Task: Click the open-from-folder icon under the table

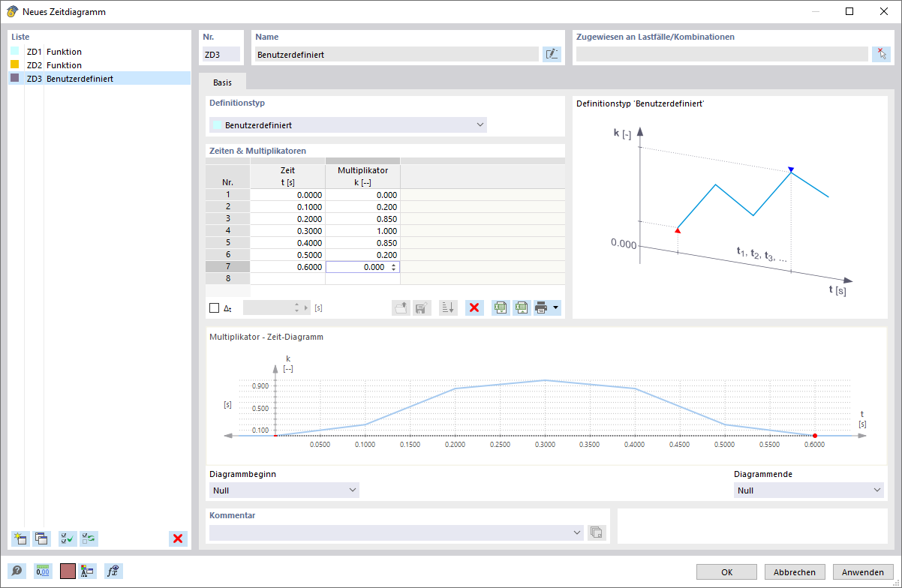Action: (401, 307)
